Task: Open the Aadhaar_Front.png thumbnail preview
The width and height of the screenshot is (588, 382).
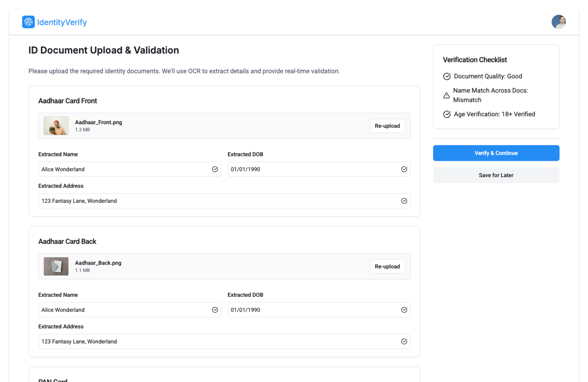Action: click(56, 126)
